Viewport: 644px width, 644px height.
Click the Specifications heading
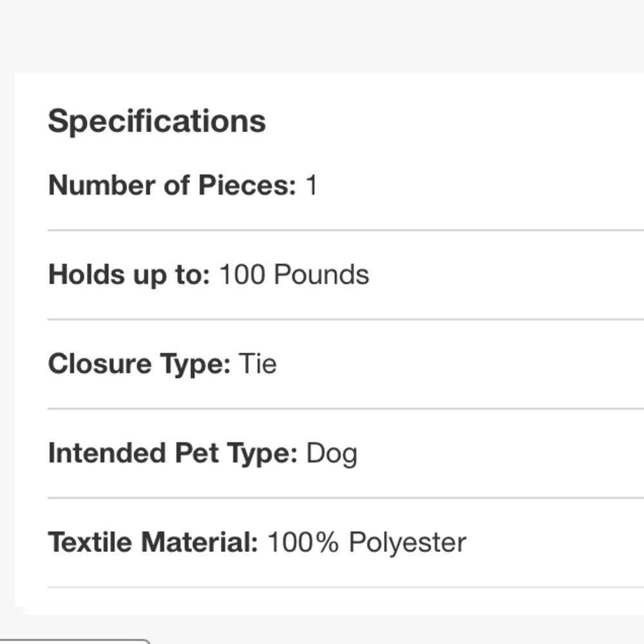pyautogui.click(x=157, y=122)
